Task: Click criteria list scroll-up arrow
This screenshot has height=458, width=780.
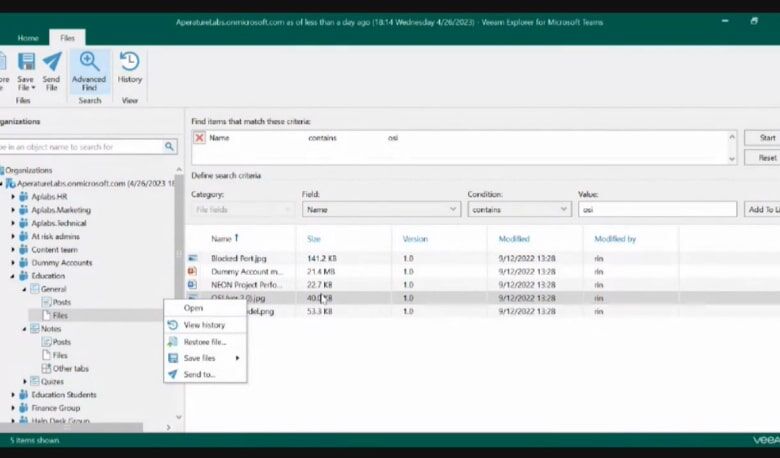Action: point(732,137)
